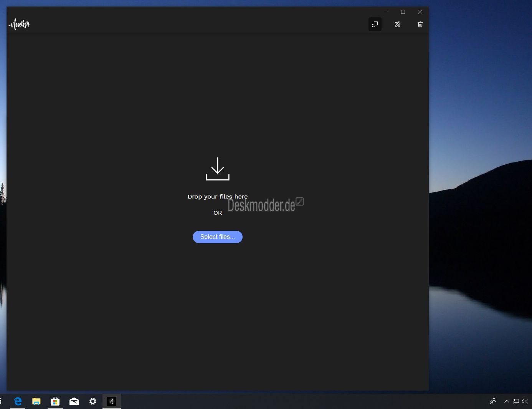Close the Assetizr window
This screenshot has width=532, height=409.
pos(420,12)
